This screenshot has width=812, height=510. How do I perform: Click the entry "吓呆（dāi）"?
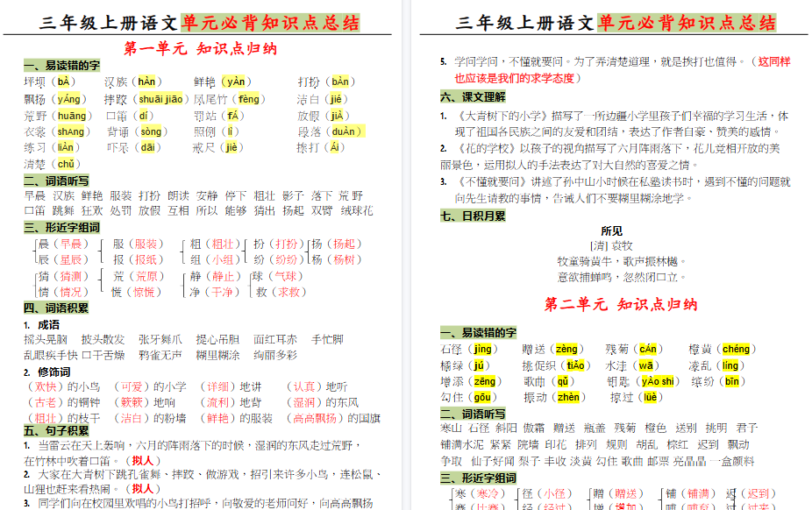point(133,147)
